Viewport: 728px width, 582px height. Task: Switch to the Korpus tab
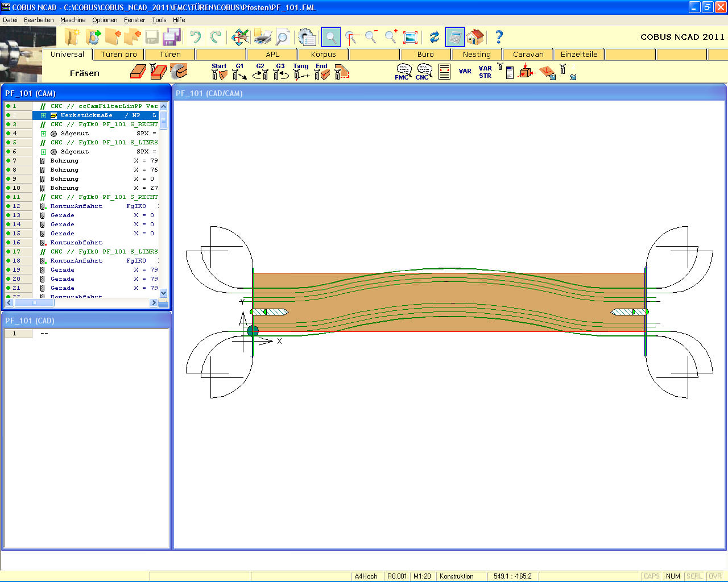point(323,55)
